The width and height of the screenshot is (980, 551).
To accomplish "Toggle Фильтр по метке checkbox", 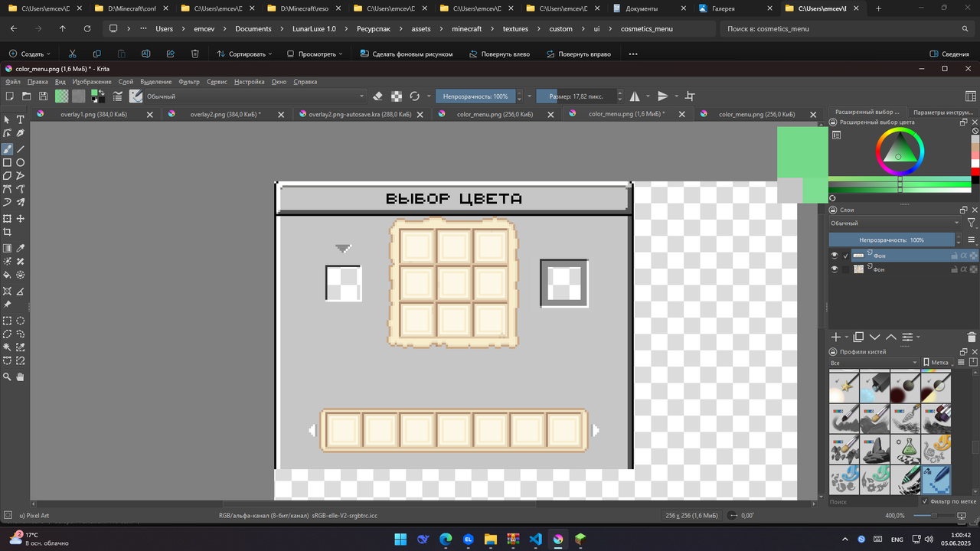I will 925,501.
